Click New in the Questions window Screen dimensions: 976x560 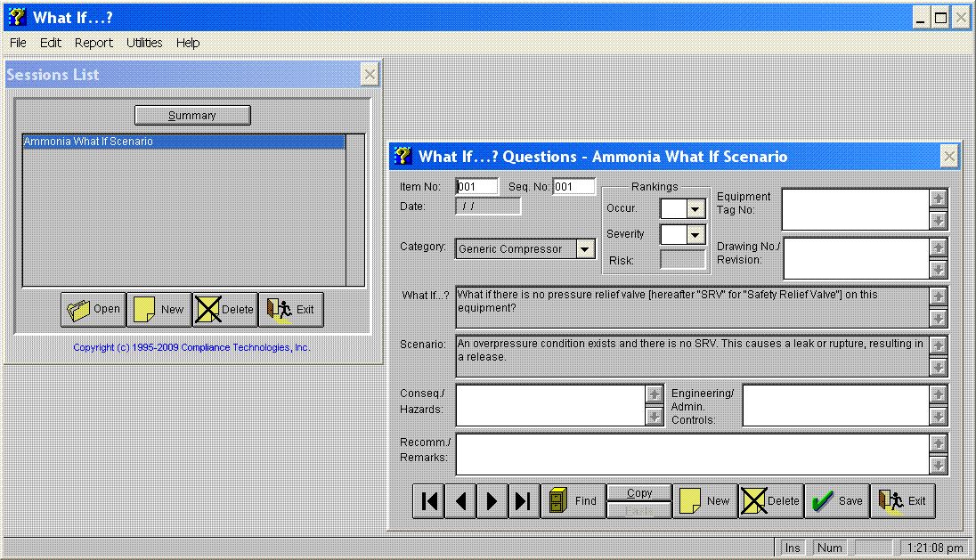click(705, 501)
